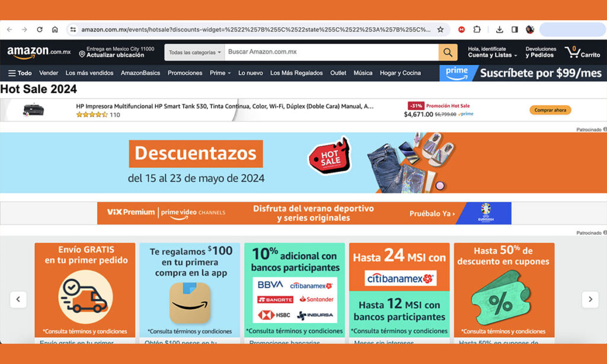The height and width of the screenshot is (364, 607).
Task: Advance carousel with next arrow
Action: coord(590,299)
